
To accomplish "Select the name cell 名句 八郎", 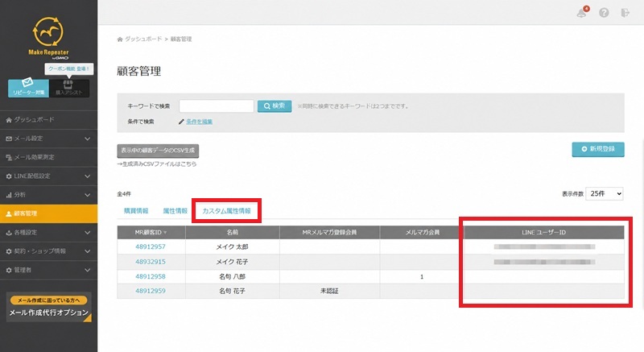I will coord(233,276).
